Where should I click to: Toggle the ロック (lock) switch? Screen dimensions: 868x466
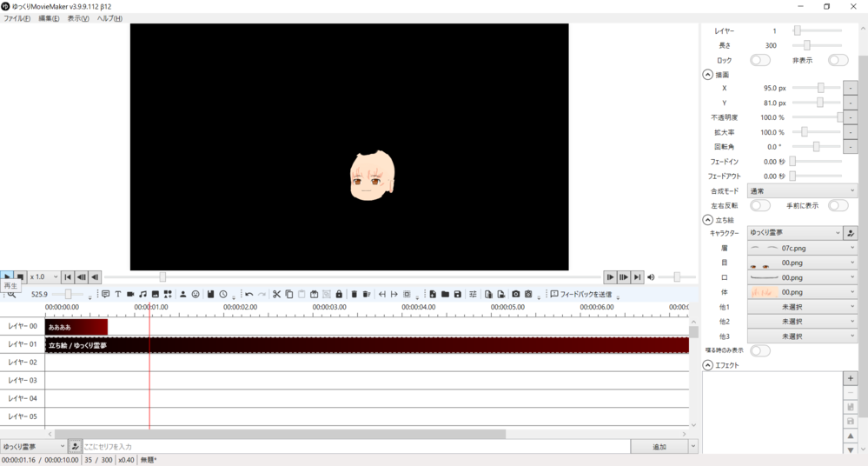(x=759, y=60)
